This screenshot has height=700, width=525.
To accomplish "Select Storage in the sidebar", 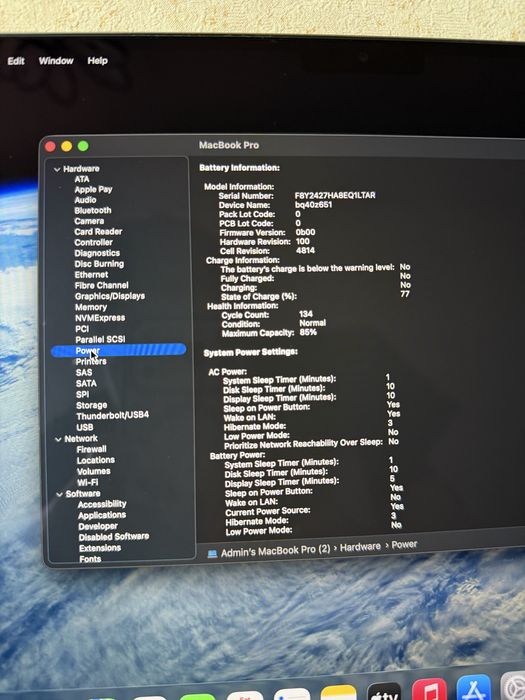I will coord(92,405).
